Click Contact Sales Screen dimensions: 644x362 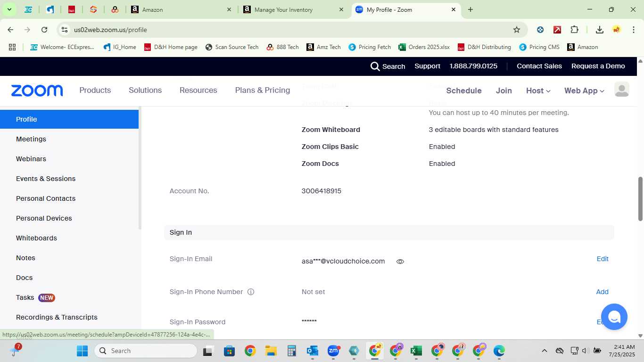(539, 66)
